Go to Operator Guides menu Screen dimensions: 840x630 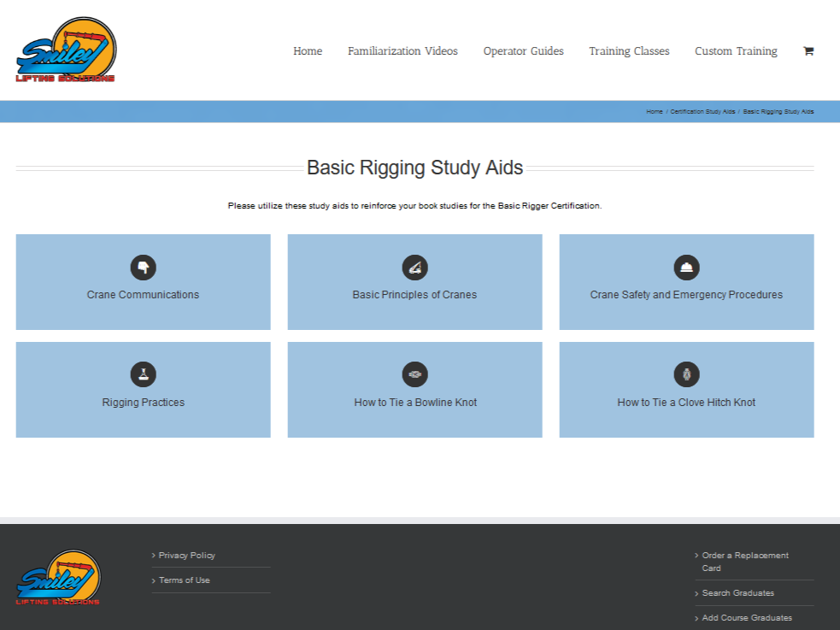click(523, 51)
